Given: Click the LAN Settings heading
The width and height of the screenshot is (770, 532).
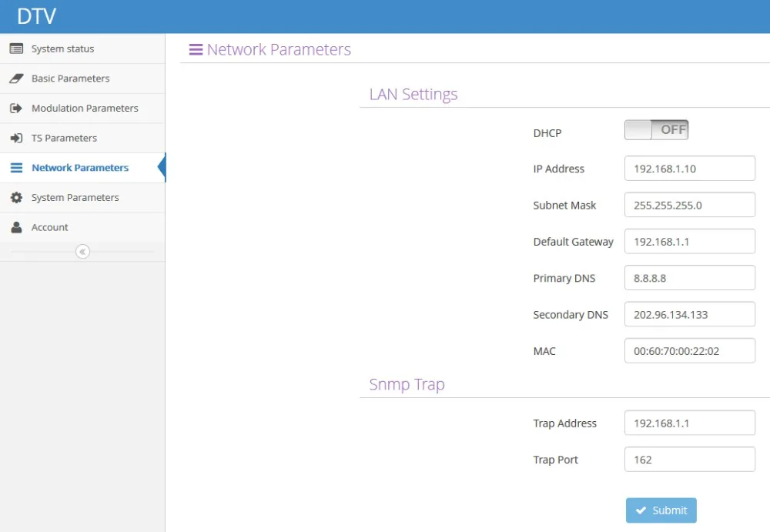Looking at the screenshot, I should pos(413,94).
